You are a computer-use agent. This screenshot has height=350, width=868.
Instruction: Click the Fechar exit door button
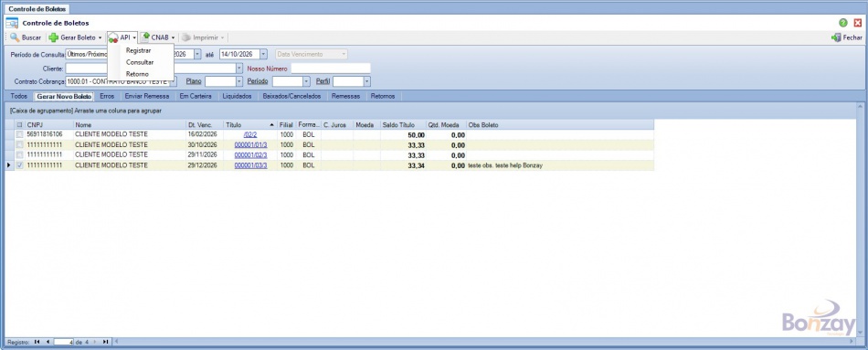click(x=846, y=37)
